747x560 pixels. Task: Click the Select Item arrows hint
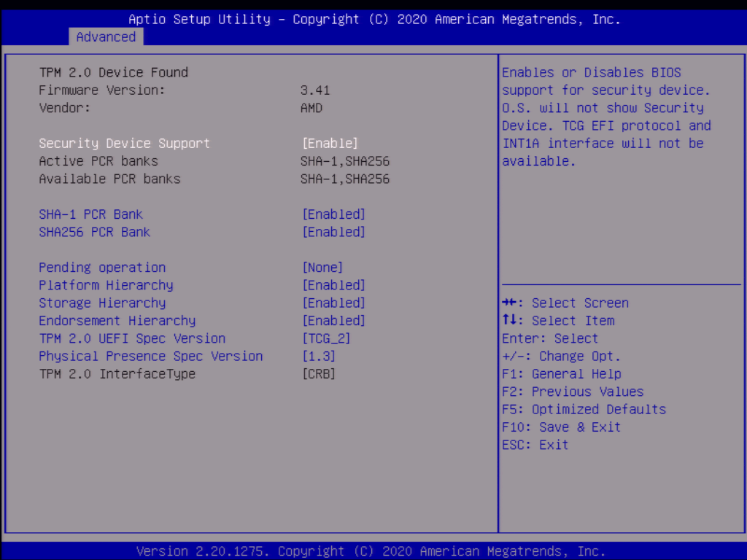[558, 321]
